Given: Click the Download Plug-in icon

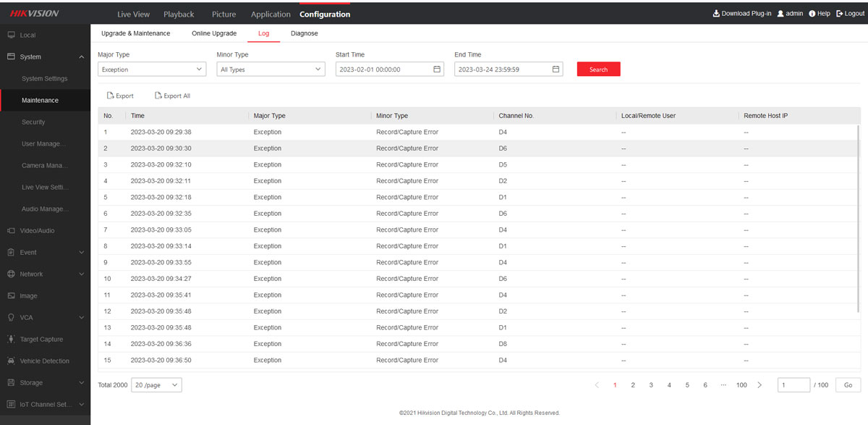Looking at the screenshot, I should pos(716,14).
